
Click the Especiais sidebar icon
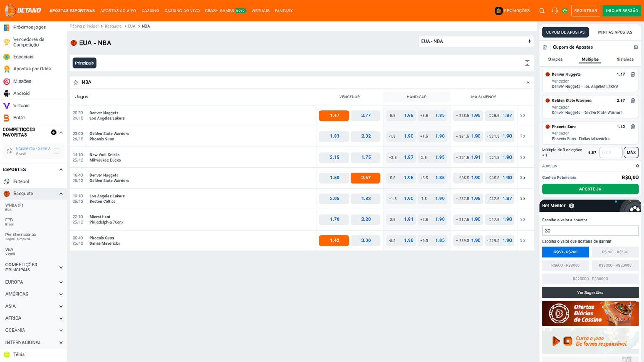pos(7,57)
